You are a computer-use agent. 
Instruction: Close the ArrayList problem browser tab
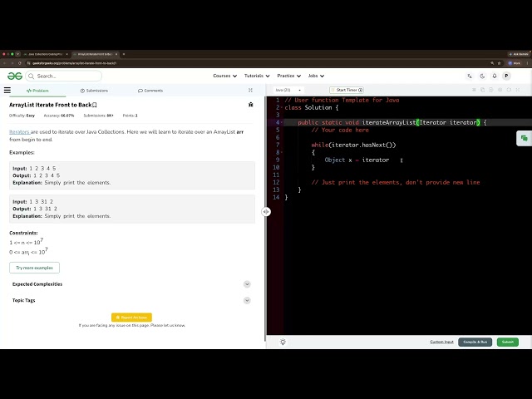point(116,54)
